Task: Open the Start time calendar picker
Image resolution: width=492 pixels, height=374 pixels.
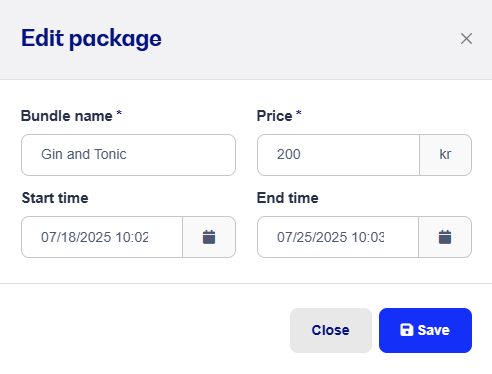Action: 209,237
